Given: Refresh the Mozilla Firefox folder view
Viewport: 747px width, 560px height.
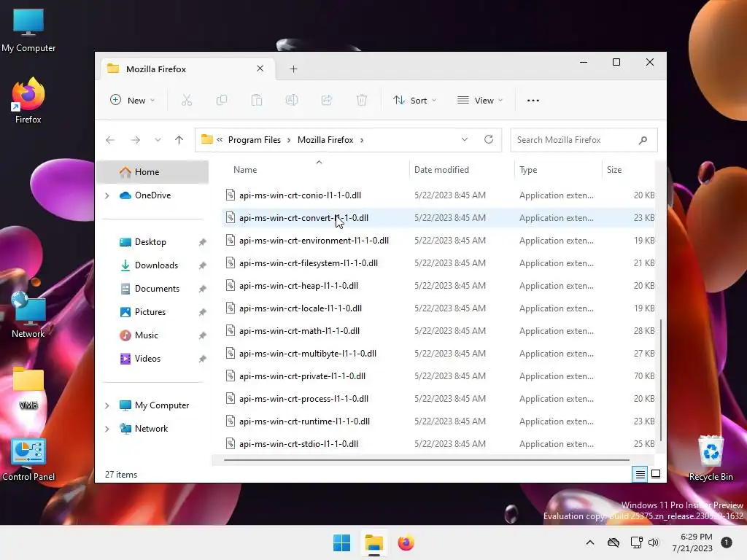Looking at the screenshot, I should click(488, 139).
